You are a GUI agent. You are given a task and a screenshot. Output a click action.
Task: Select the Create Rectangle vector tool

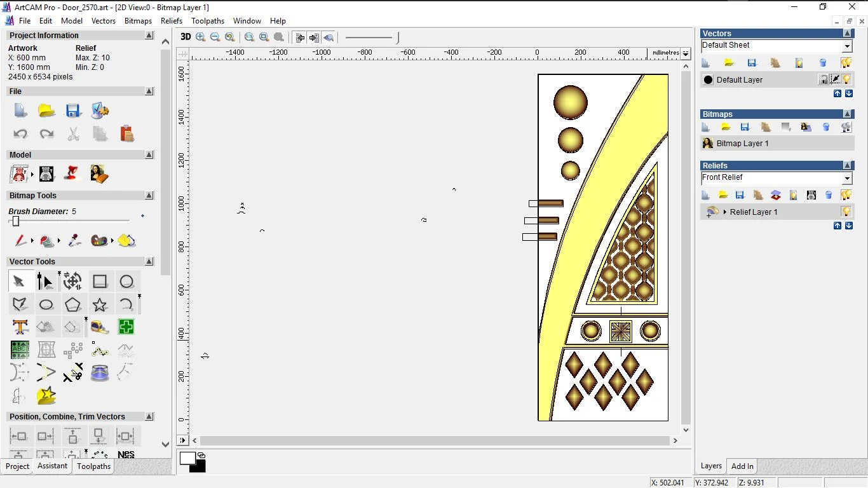click(100, 281)
